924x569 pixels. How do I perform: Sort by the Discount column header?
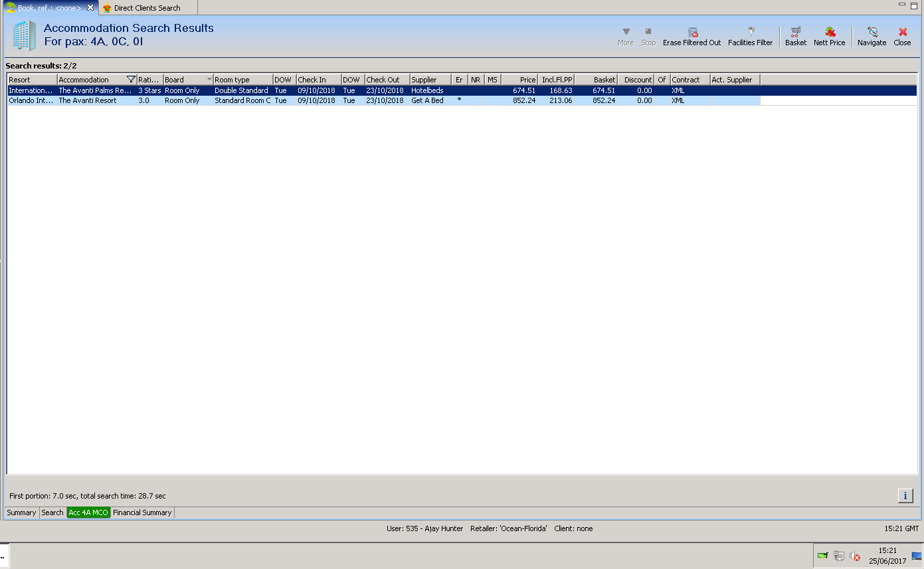pos(636,80)
